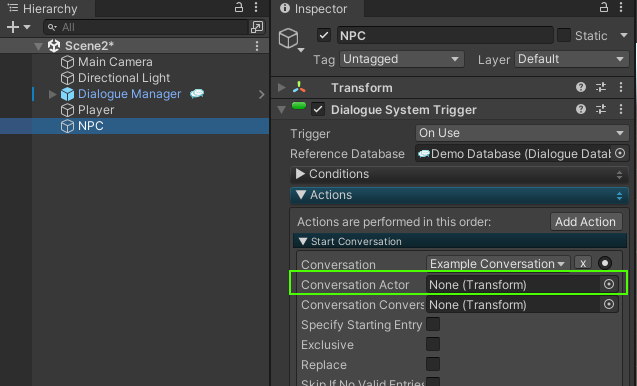Click the x button beside Conversation

pyautogui.click(x=583, y=263)
